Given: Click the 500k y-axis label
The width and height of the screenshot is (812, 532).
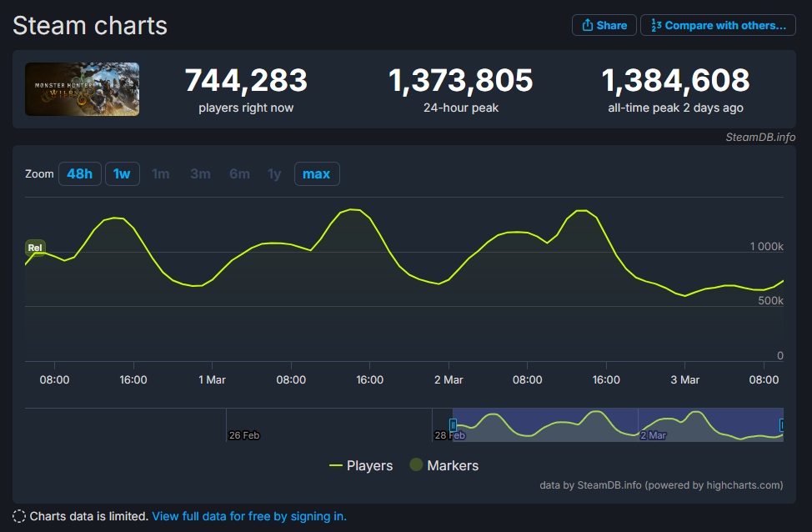Looking at the screenshot, I should click(770, 300).
